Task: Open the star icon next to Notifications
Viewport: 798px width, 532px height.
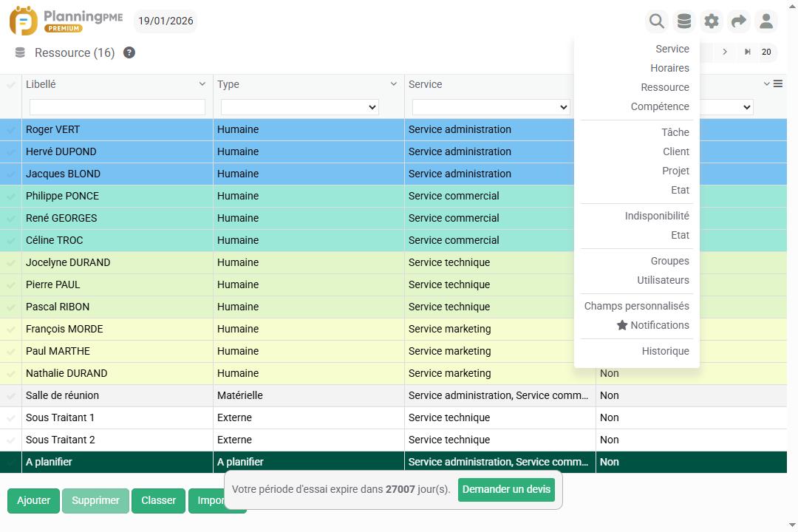Action: 621,325
